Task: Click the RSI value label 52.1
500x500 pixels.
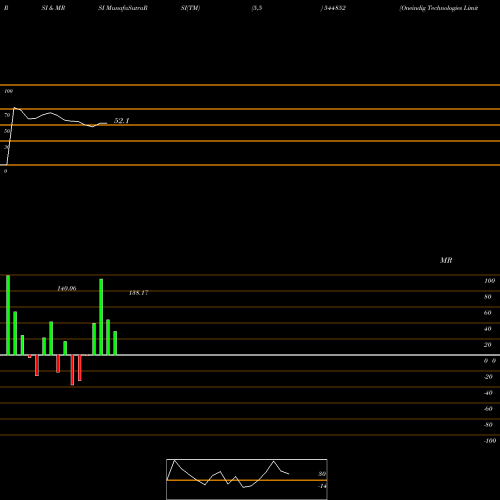Action: [121, 121]
